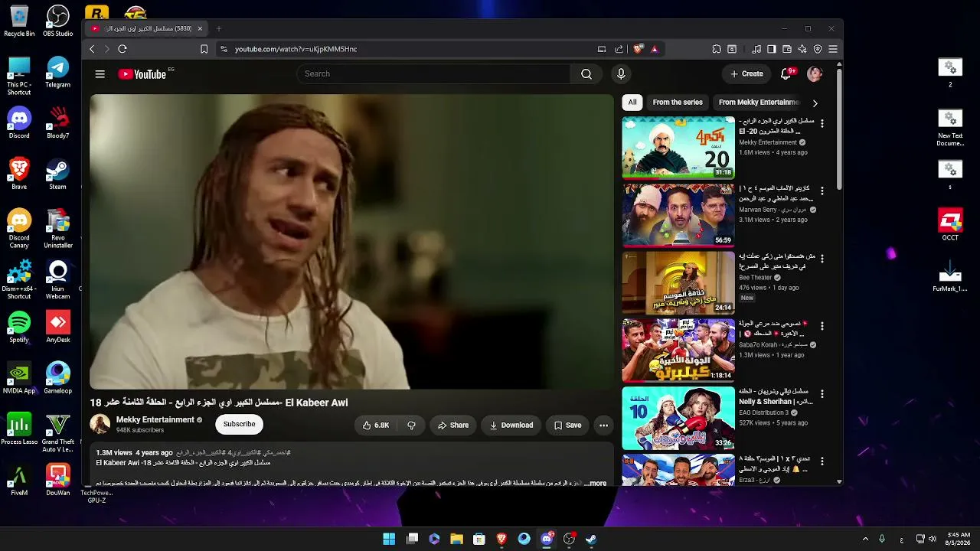
Task: Pause the video by clicking the player
Action: tap(351, 242)
